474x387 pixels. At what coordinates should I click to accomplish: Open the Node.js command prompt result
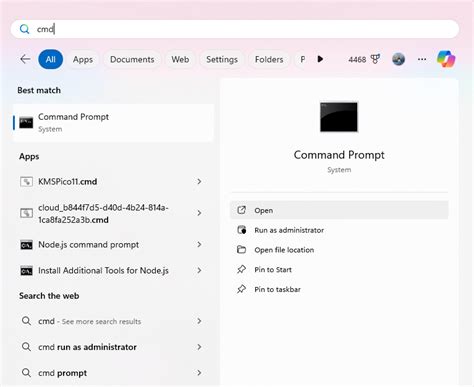[x=113, y=245]
